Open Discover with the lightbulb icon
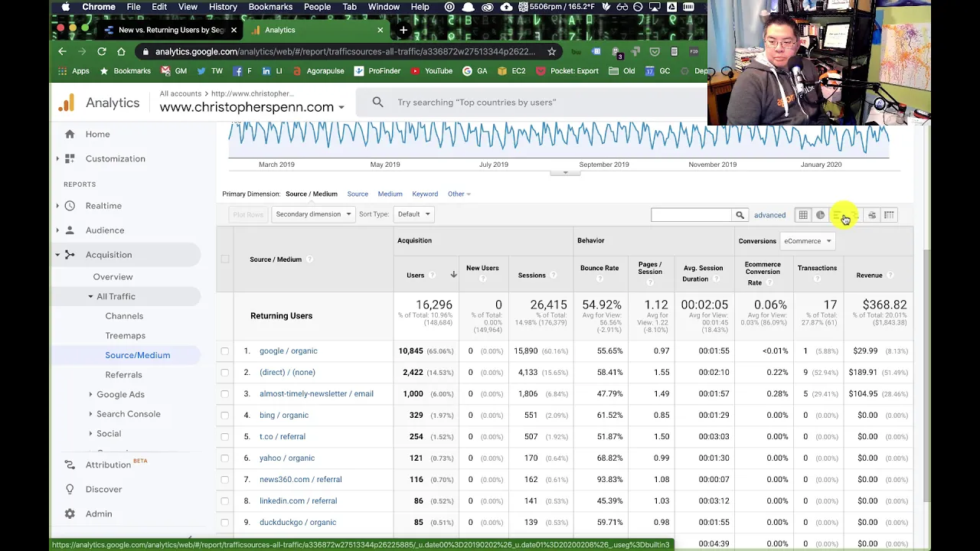The width and height of the screenshot is (980, 551). (x=70, y=489)
